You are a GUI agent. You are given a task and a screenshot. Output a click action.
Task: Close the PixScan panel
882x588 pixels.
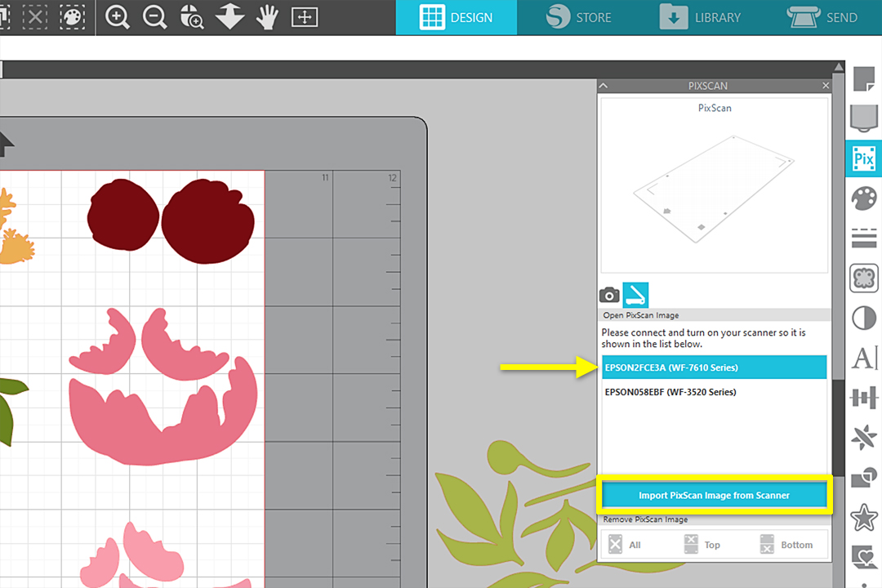click(x=825, y=86)
